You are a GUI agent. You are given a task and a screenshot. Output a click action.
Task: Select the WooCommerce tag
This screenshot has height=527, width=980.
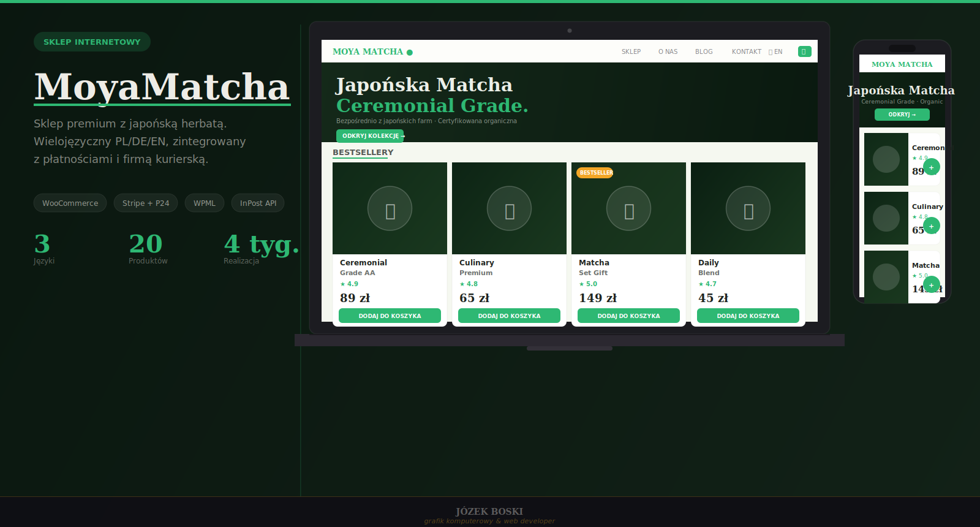point(70,203)
